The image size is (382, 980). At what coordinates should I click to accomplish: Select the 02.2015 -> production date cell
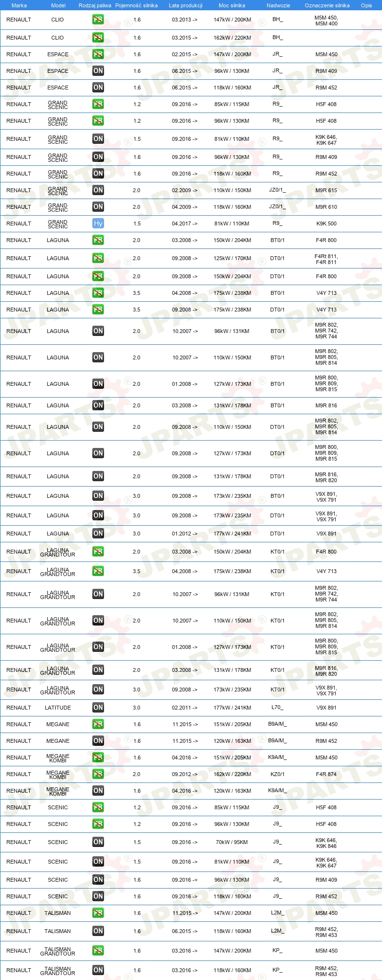pyautogui.click(x=185, y=54)
